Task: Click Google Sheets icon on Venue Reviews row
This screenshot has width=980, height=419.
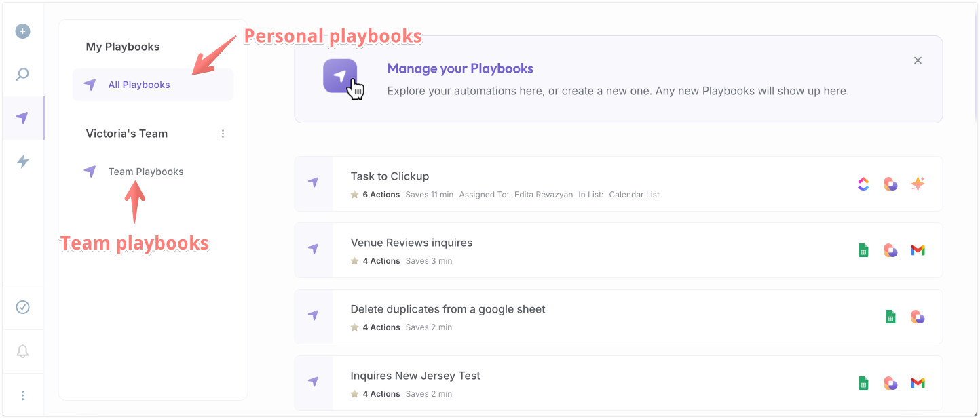Action: click(x=863, y=250)
